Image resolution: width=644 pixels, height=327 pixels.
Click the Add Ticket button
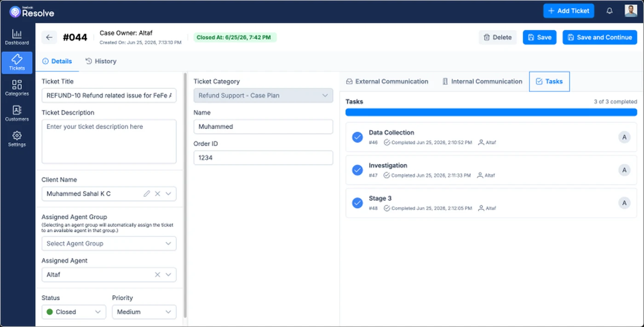[569, 11]
